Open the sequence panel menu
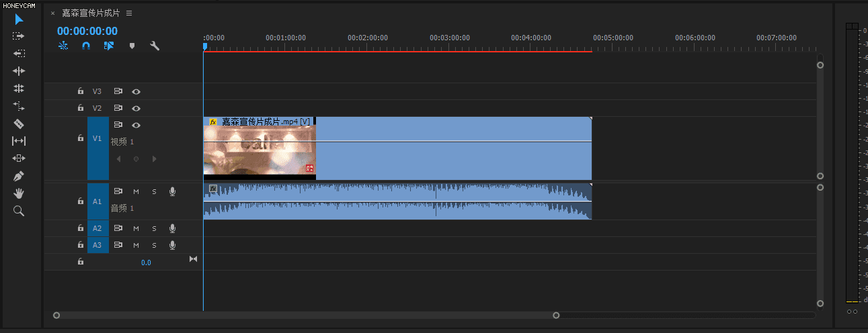Image resolution: width=868 pixels, height=333 pixels. tap(129, 13)
